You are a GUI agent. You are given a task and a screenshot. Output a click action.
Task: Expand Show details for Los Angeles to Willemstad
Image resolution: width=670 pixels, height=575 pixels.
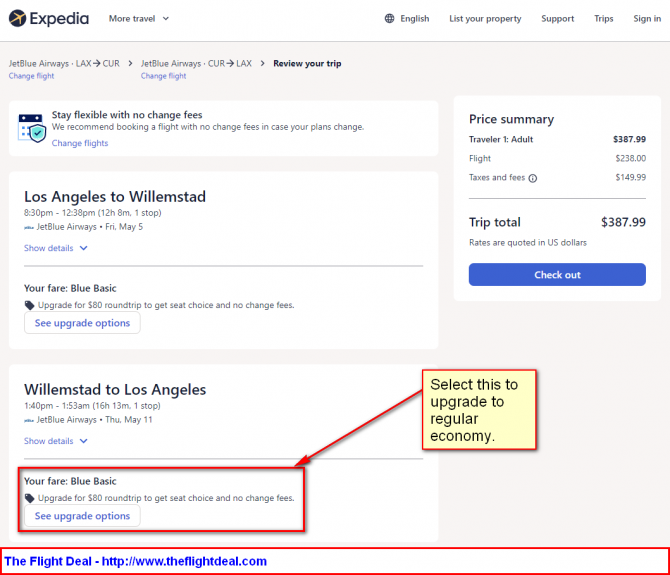(56, 248)
